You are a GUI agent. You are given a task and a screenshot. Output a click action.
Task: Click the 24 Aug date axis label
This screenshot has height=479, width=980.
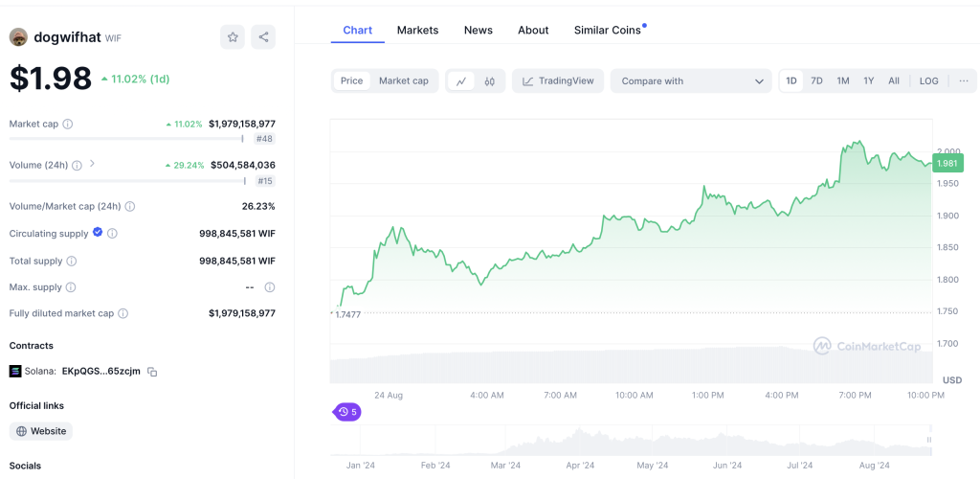(389, 396)
